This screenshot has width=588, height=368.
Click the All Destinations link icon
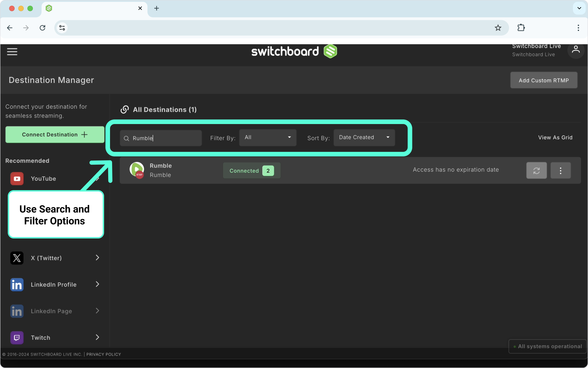click(124, 109)
